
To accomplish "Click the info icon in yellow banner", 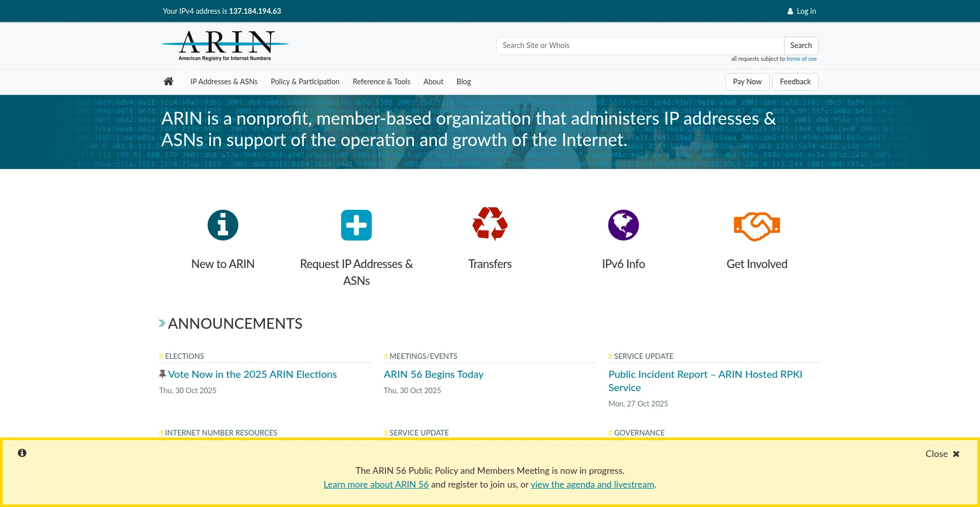I will pos(22,453).
